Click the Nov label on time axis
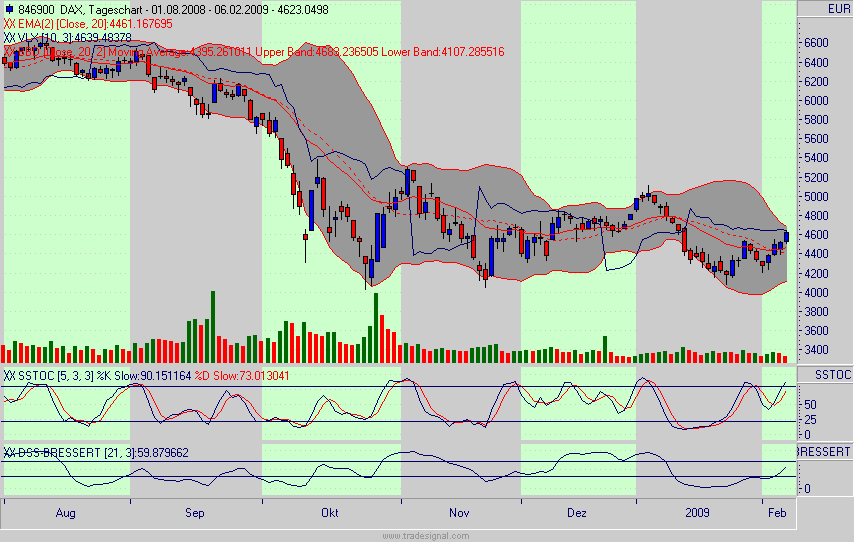Image resolution: width=854 pixels, height=542 pixels. [459, 513]
